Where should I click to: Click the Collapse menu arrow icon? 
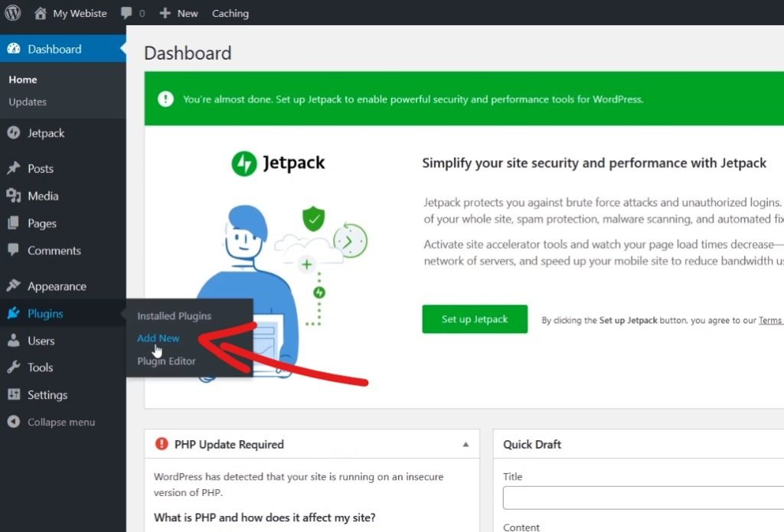click(14, 422)
